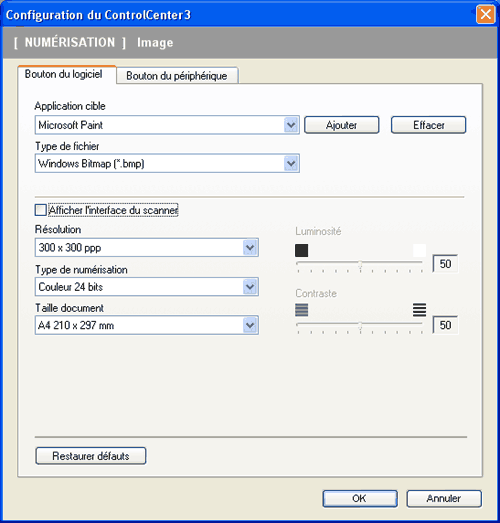Close the ControlCenter3 configuration window
This screenshot has height=523, width=500.
coord(485,15)
